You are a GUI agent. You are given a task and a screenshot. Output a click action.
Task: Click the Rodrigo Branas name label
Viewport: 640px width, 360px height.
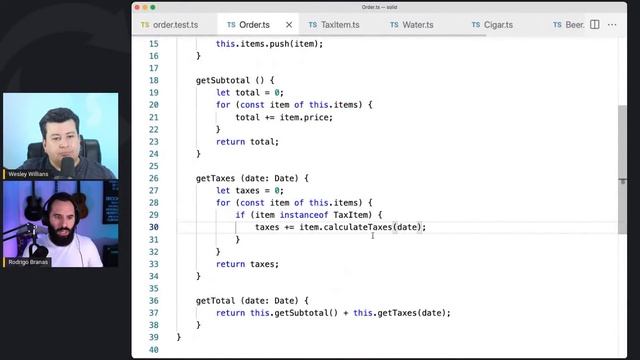(x=28, y=262)
